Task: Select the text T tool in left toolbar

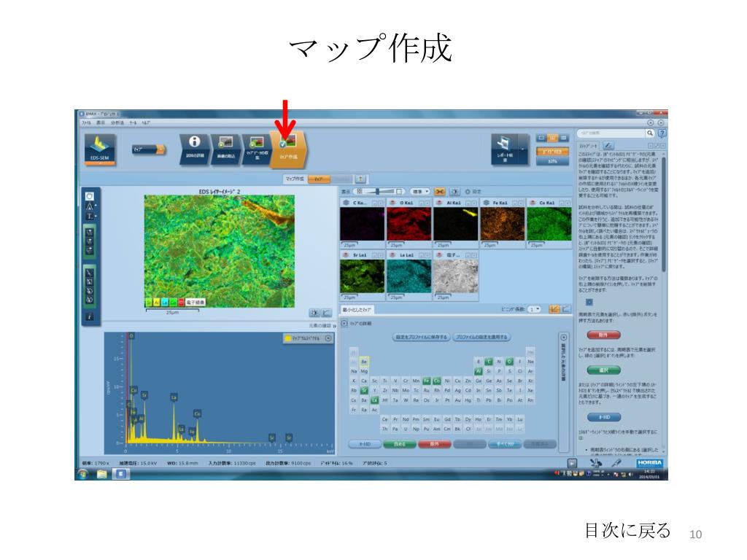Action: [89, 216]
